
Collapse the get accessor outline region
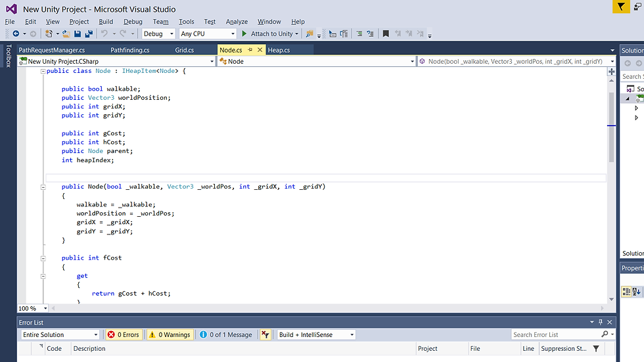click(43, 276)
